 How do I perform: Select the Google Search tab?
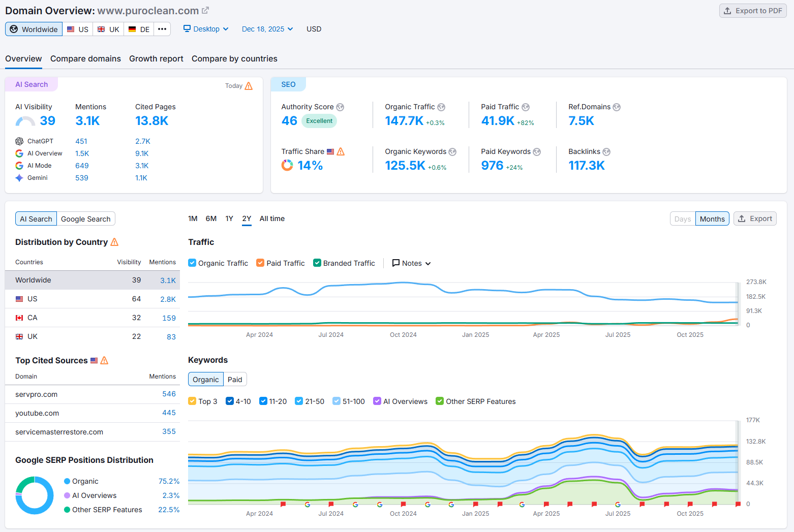[85, 219]
